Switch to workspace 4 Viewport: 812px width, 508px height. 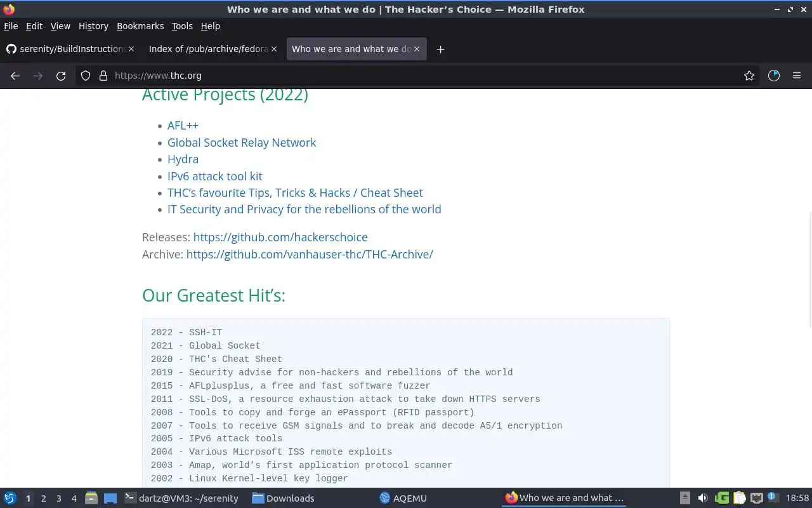pyautogui.click(x=74, y=498)
